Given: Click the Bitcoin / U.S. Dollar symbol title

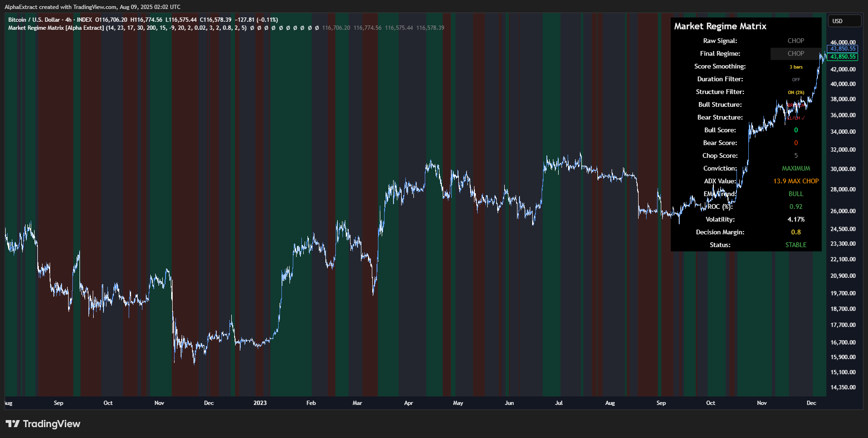Looking at the screenshot, I should click(x=34, y=20).
